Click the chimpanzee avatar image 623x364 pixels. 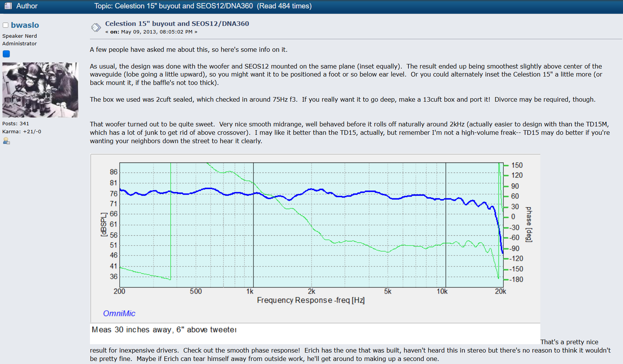coord(40,90)
